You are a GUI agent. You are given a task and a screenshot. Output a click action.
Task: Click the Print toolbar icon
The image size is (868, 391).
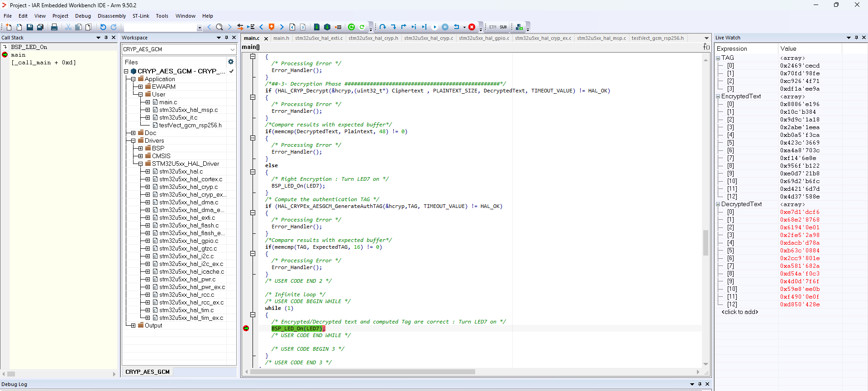click(54, 27)
